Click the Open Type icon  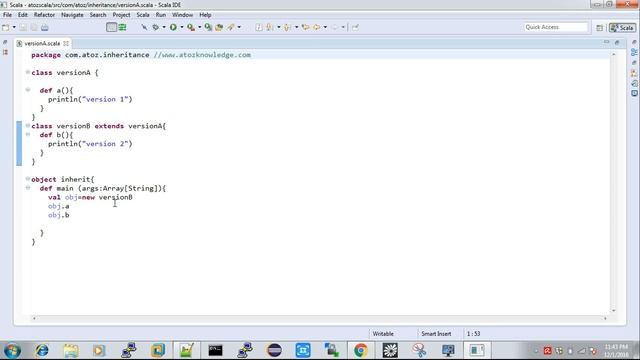(x=219, y=27)
